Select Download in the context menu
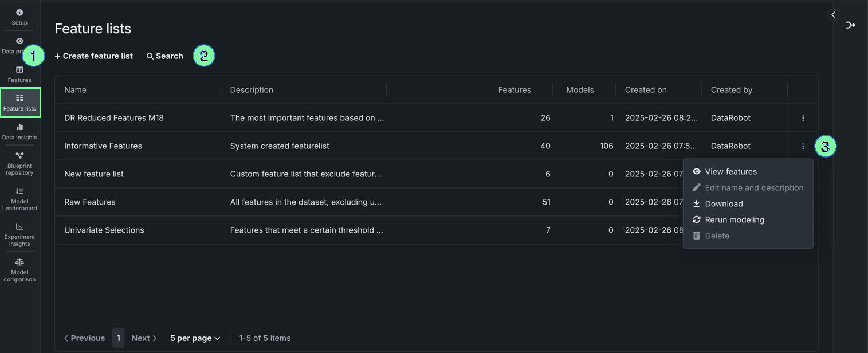Viewport: 868px width, 353px height. point(724,204)
